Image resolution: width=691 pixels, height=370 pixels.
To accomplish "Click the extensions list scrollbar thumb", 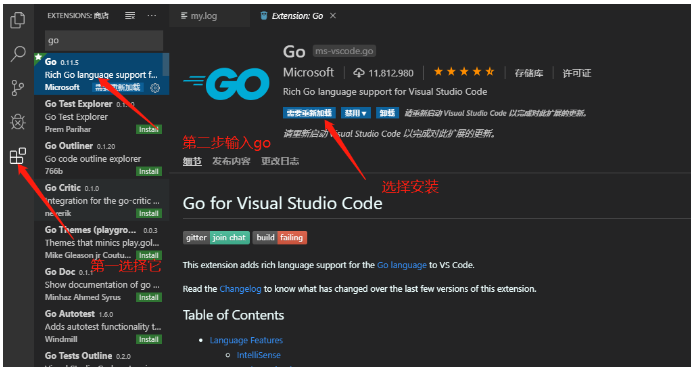I will pos(166,64).
